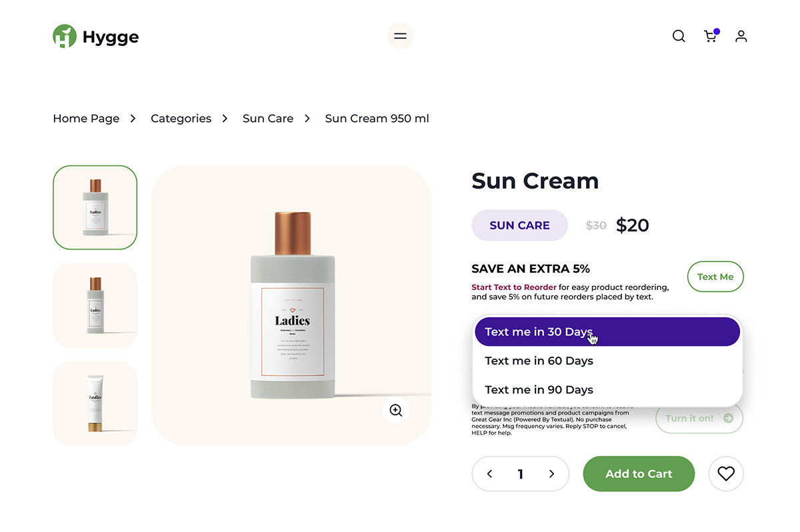Increase quantity with right arrow
Viewport: 800px width, 532px height.
551,474
